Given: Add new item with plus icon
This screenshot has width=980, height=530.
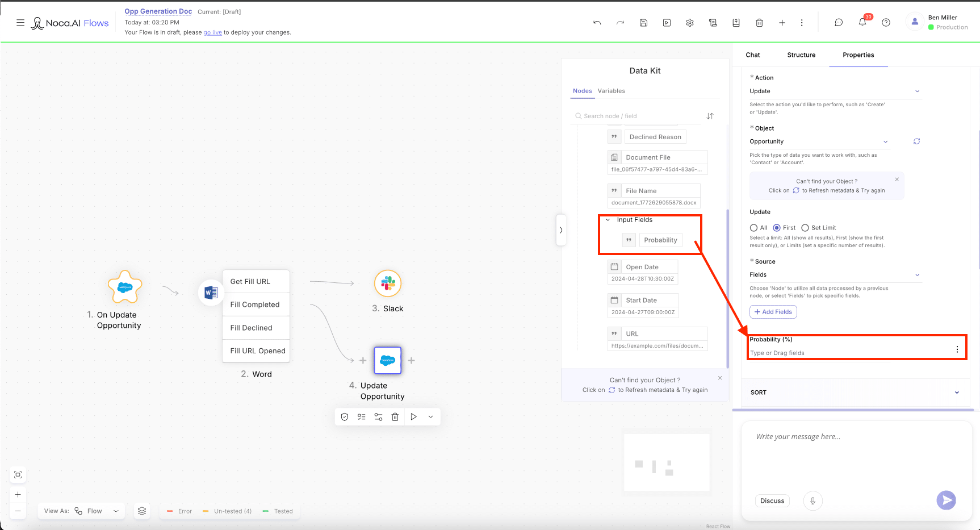Looking at the screenshot, I should tap(782, 23).
